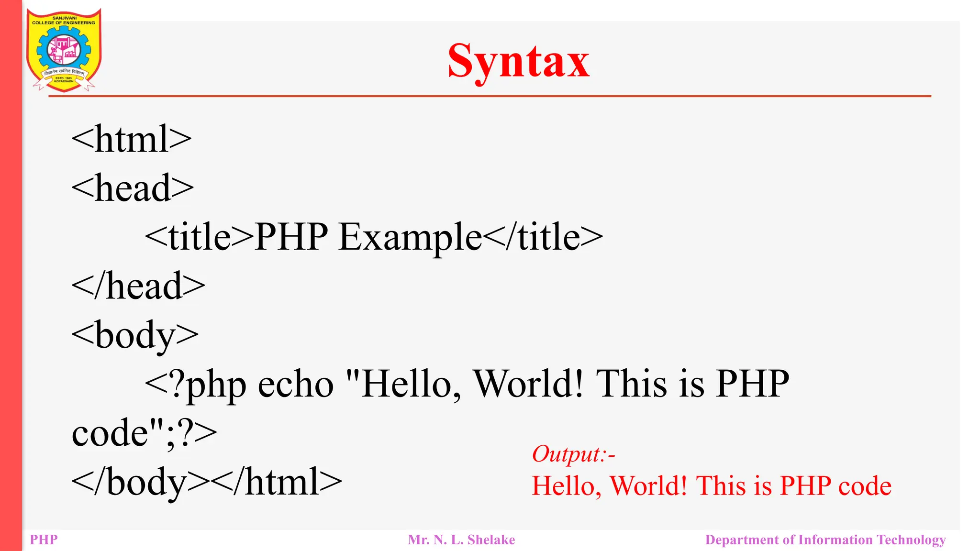This screenshot has height=551, width=980.
Task: Click the '<body>' opening tag line
Action: click(135, 336)
